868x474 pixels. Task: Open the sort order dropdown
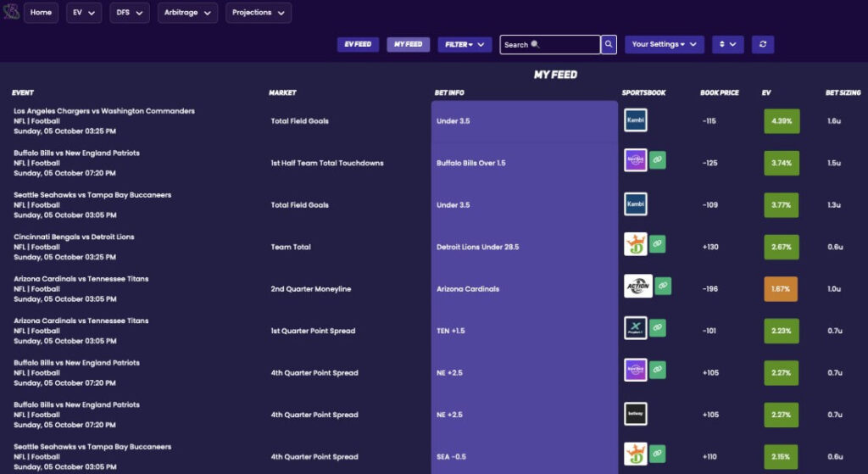727,44
